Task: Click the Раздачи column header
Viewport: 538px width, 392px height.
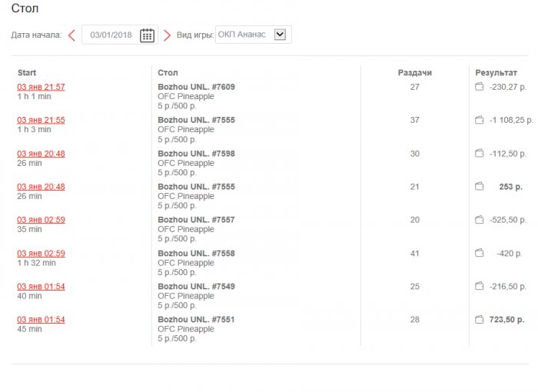Action: 415,73
